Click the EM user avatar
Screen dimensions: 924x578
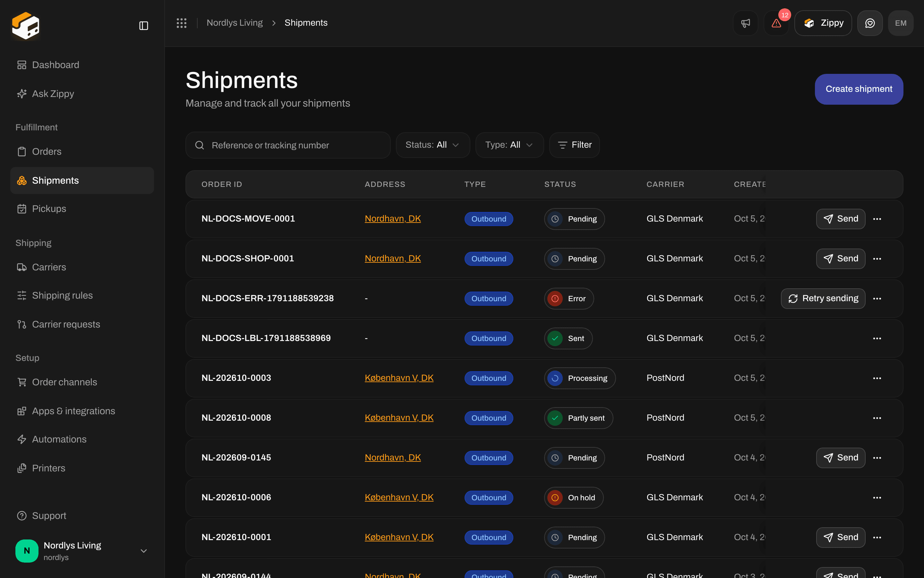click(901, 23)
